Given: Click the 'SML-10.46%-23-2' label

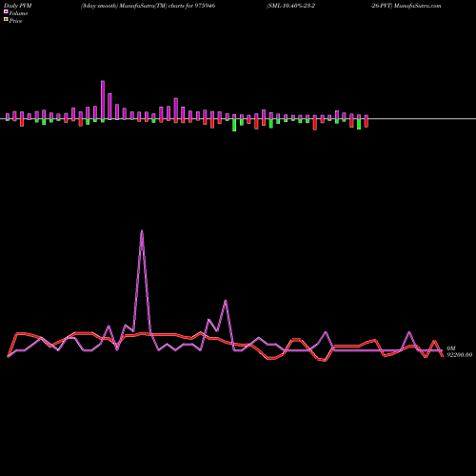Looking at the screenshot, I should [x=291, y=6].
